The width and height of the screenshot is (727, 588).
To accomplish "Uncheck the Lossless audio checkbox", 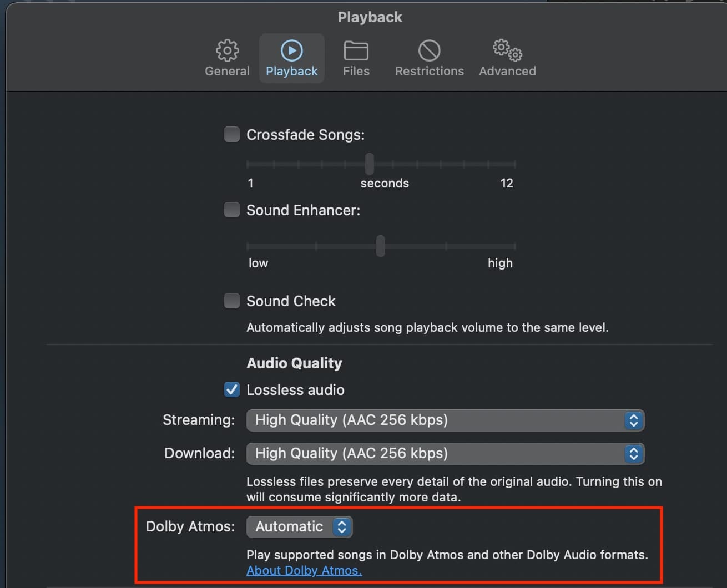I will (x=231, y=389).
